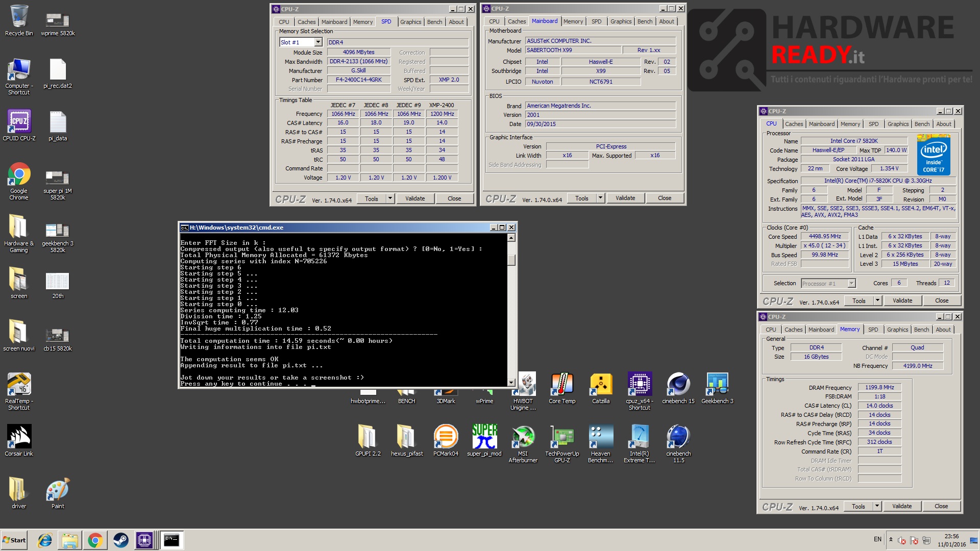980x551 pixels.
Task: Open Slot #1 dropdown in SPD window
Action: (318, 42)
